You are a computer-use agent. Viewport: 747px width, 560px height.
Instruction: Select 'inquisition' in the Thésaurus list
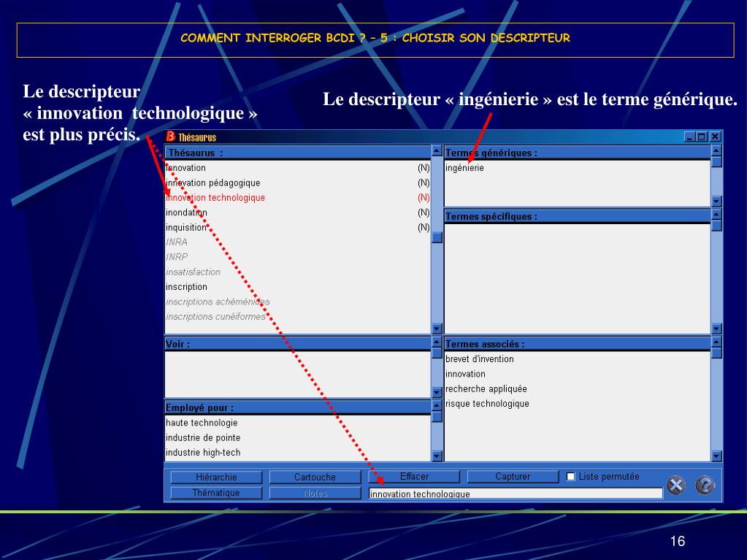tap(186, 227)
